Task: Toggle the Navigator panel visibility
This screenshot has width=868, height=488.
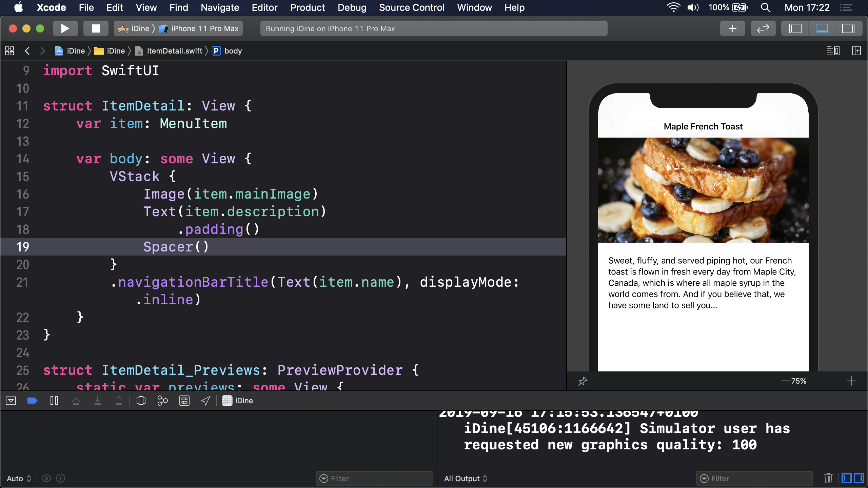Action: 795,28
